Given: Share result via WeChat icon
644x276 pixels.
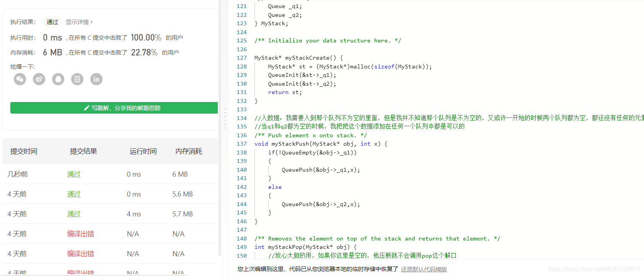Looking at the screenshot, I should click(x=20, y=79).
